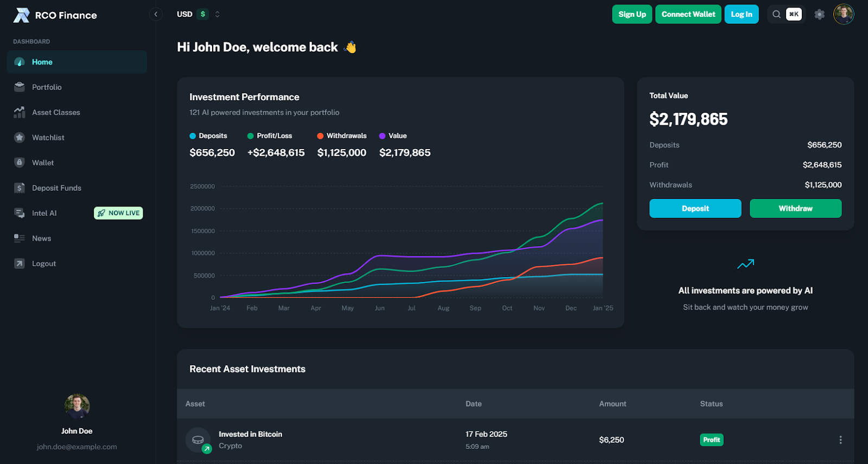
Task: Open the News section
Action: coord(77,239)
